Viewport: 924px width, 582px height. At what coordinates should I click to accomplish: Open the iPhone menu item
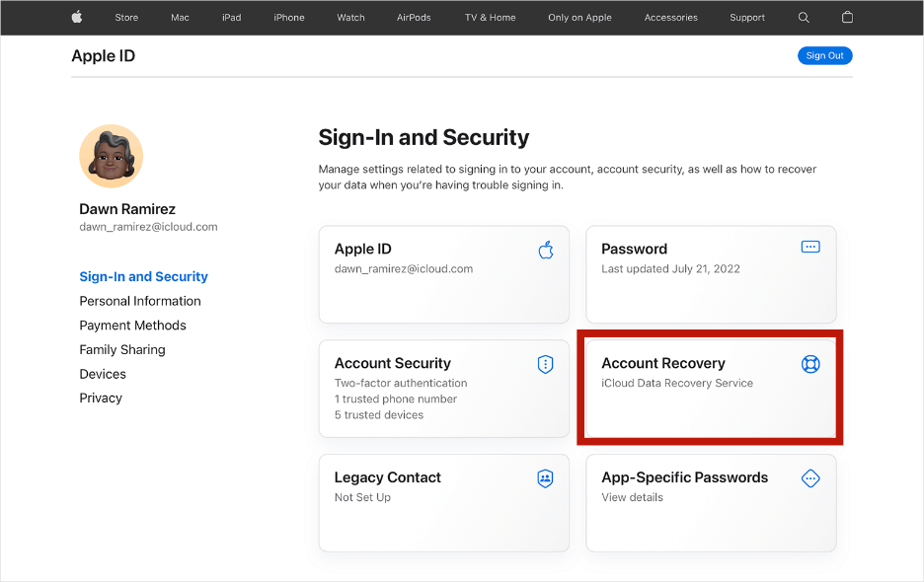click(288, 17)
